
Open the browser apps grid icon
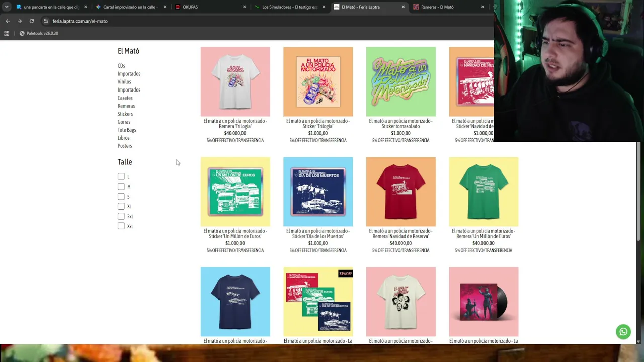[x=7, y=33]
